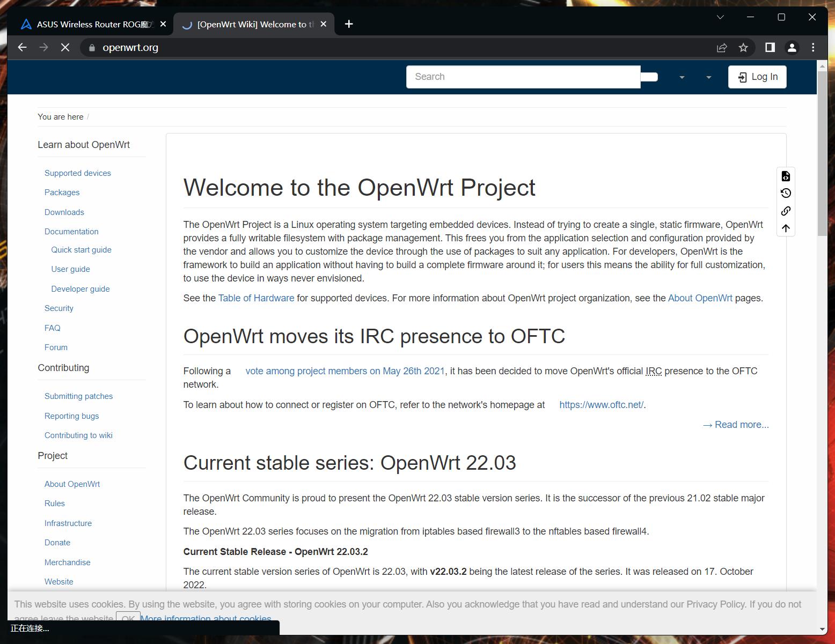Bookmark this page with the star icon
Screen dimensions: 835x644
tap(743, 48)
